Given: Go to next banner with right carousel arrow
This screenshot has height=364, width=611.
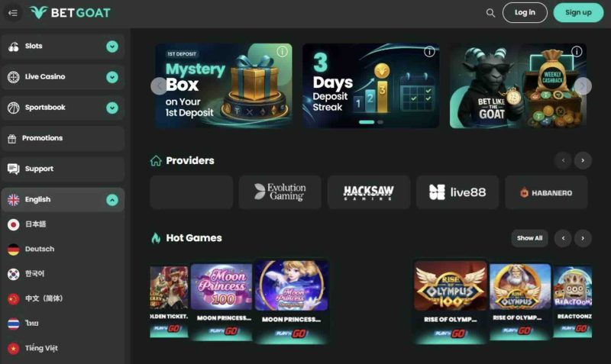Looking at the screenshot, I should (x=583, y=86).
